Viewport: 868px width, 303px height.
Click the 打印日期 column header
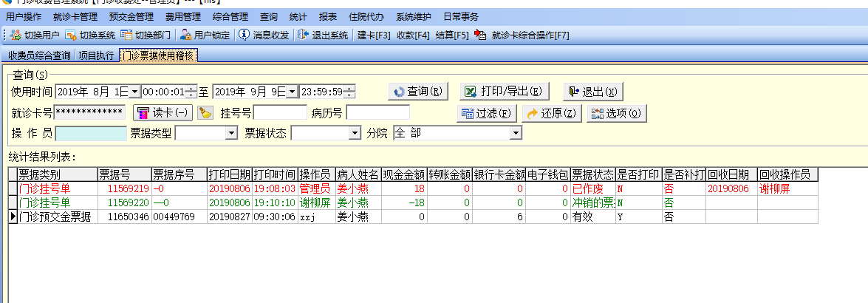230,175
